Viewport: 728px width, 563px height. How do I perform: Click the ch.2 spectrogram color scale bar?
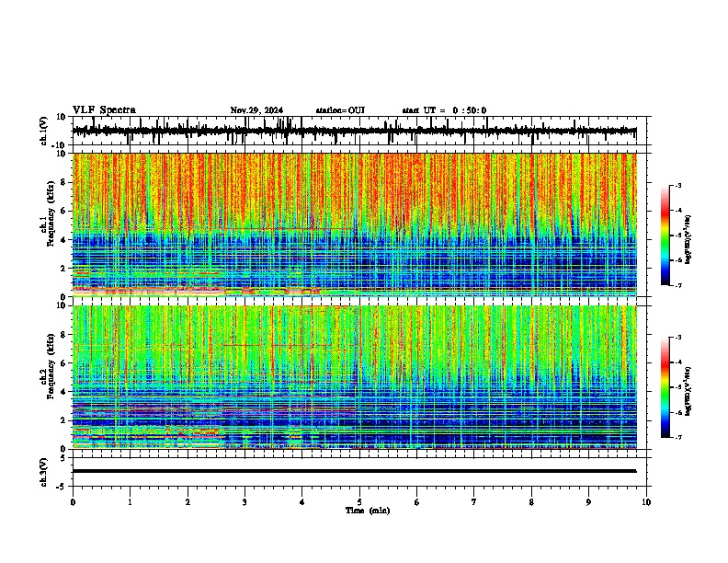point(665,387)
